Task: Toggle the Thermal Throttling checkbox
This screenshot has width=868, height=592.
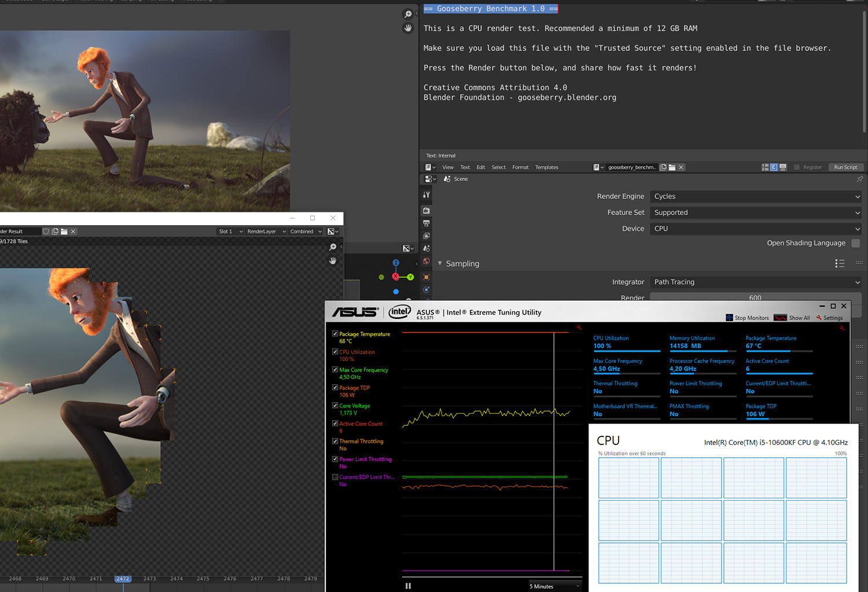Action: [x=335, y=441]
